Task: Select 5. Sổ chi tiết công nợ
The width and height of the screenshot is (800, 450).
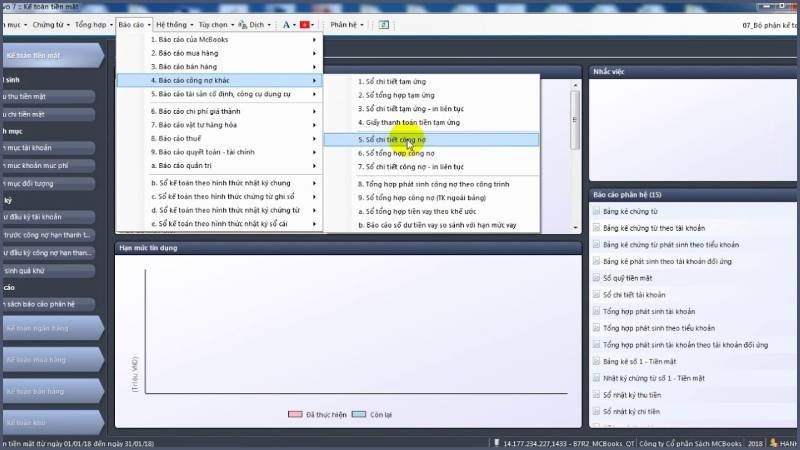Action: pyautogui.click(x=432, y=139)
